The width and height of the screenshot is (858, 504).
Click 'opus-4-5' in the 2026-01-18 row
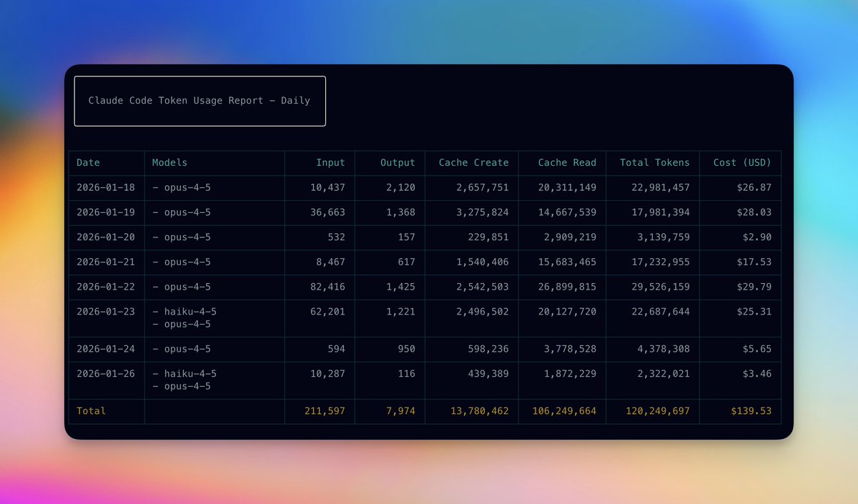point(188,187)
